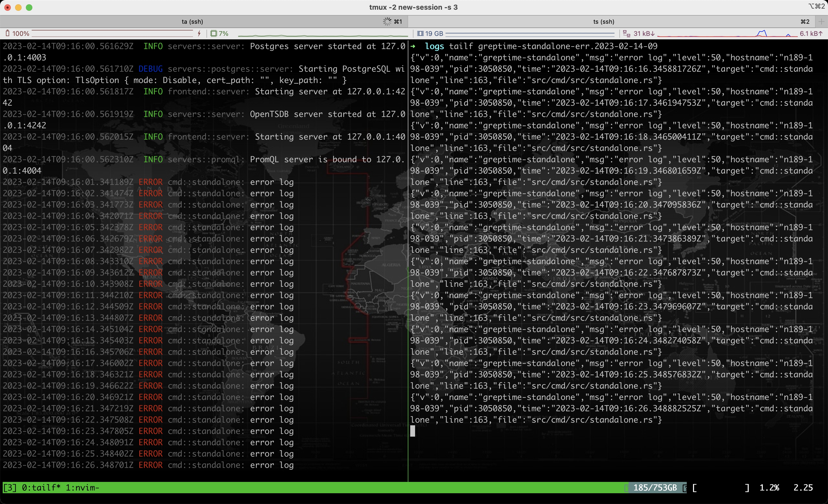Screen dimensions: 828x504
Task: Click the 6.1 kB upload rate indicator
Action: [x=811, y=33]
